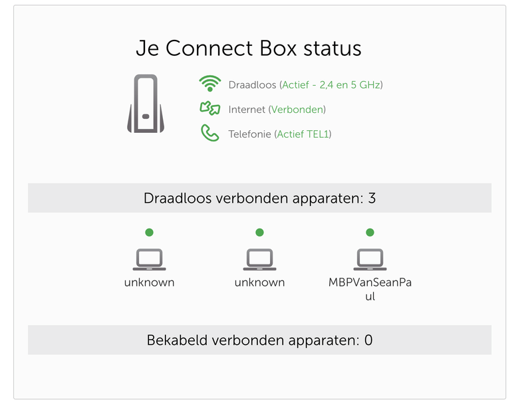The image size is (532, 412).
Task: Click the Connect Box router image
Action: [x=146, y=104]
